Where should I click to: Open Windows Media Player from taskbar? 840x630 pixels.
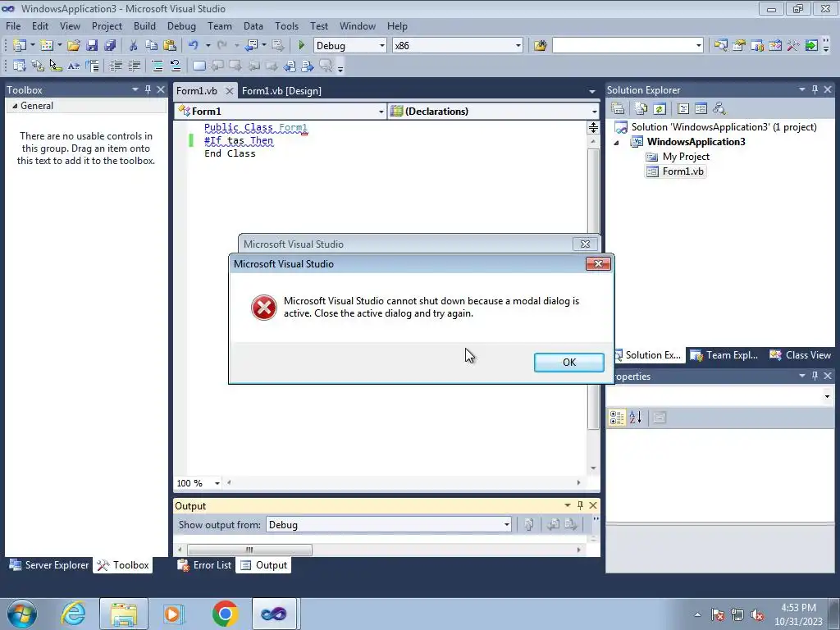point(173,614)
